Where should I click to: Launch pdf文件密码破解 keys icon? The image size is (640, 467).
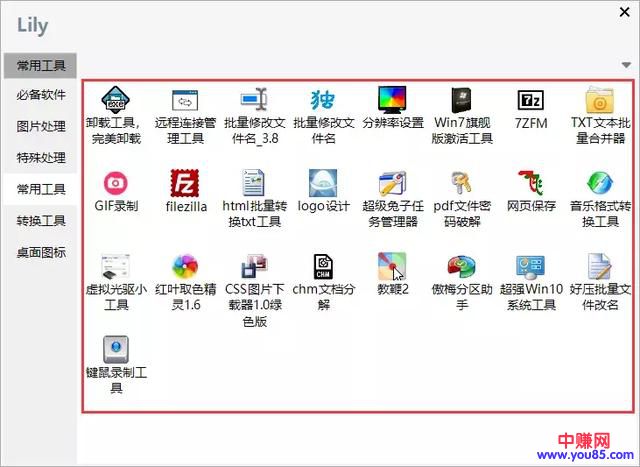[x=462, y=183]
